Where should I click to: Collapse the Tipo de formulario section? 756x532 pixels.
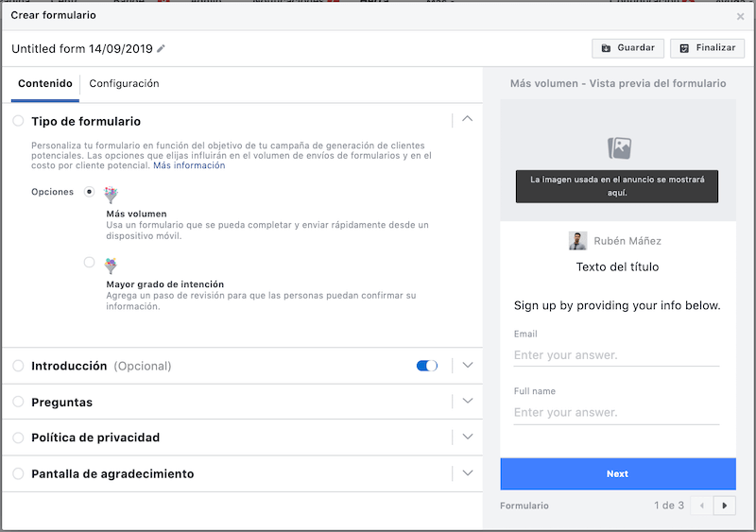click(467, 120)
